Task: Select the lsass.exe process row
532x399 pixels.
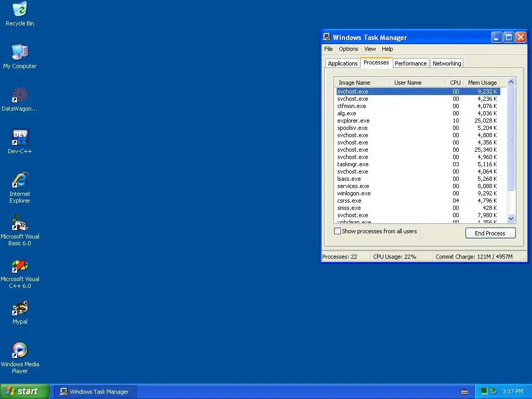Action: [x=418, y=179]
